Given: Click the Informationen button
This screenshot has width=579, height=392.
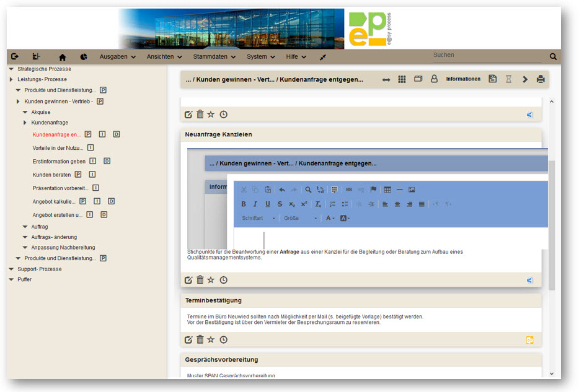Looking at the screenshot, I should click(463, 79).
